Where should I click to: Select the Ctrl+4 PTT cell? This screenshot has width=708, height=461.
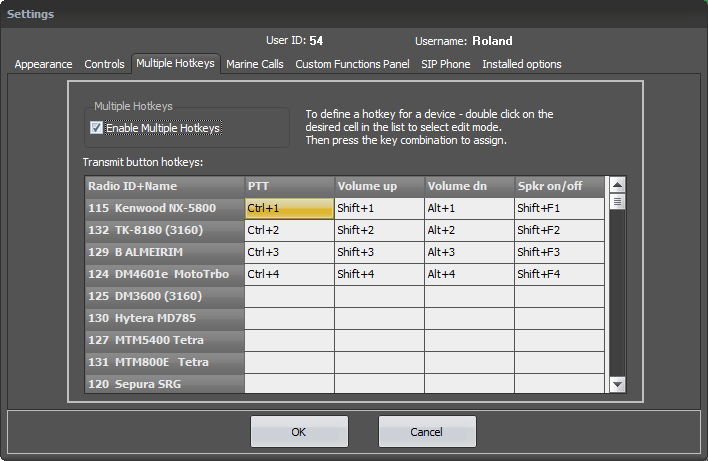[289, 274]
